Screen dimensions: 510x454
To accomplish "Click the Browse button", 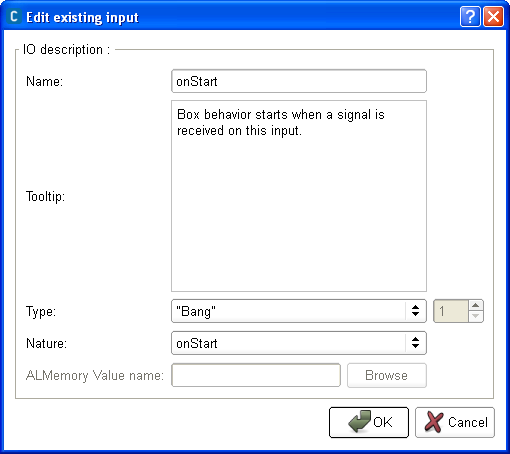I will coord(387,375).
